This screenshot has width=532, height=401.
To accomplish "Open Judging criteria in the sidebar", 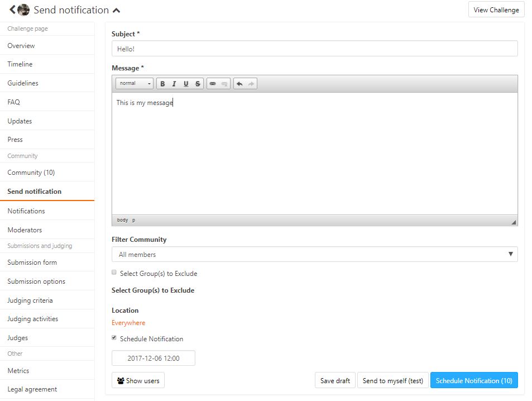I will 47,300.
